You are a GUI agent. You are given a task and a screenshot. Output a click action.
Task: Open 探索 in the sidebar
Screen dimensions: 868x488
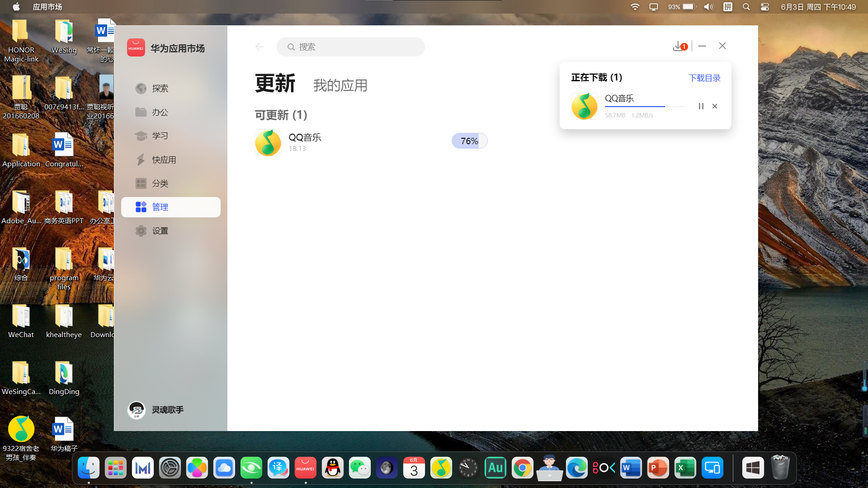(171, 89)
